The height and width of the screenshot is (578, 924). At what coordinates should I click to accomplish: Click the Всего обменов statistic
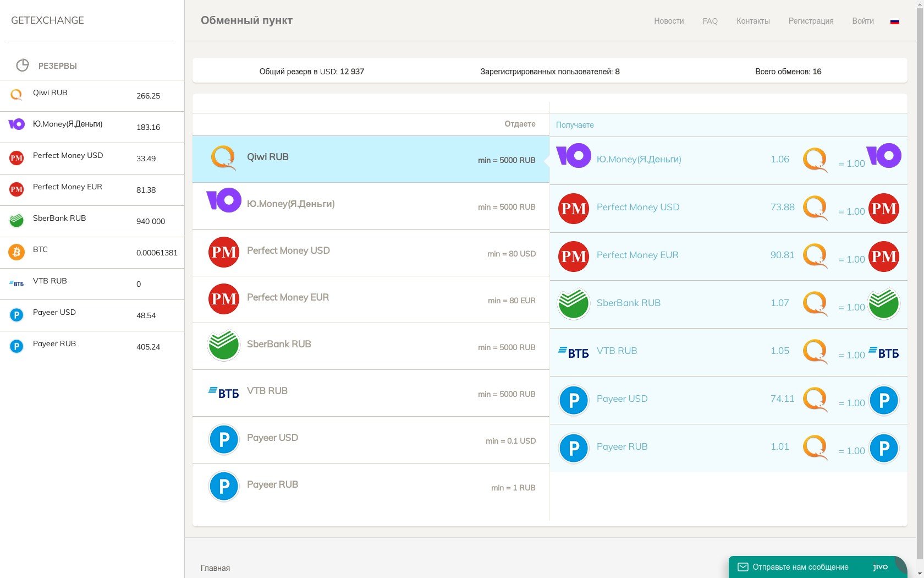(x=788, y=72)
